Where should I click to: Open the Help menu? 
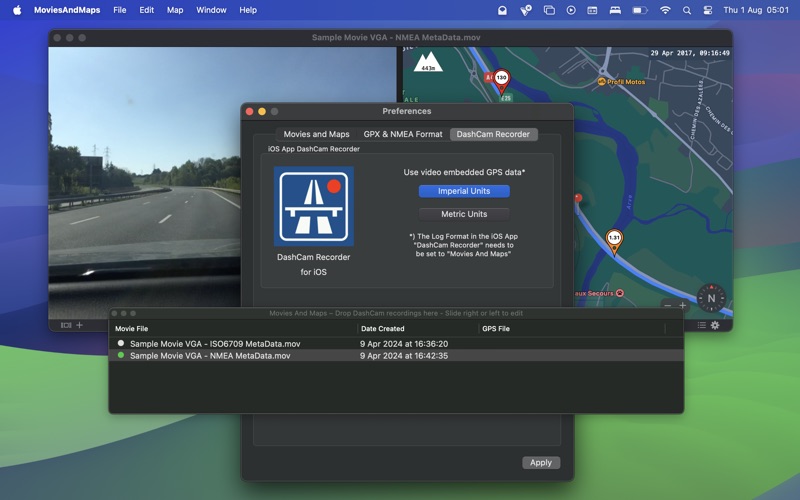pos(248,10)
